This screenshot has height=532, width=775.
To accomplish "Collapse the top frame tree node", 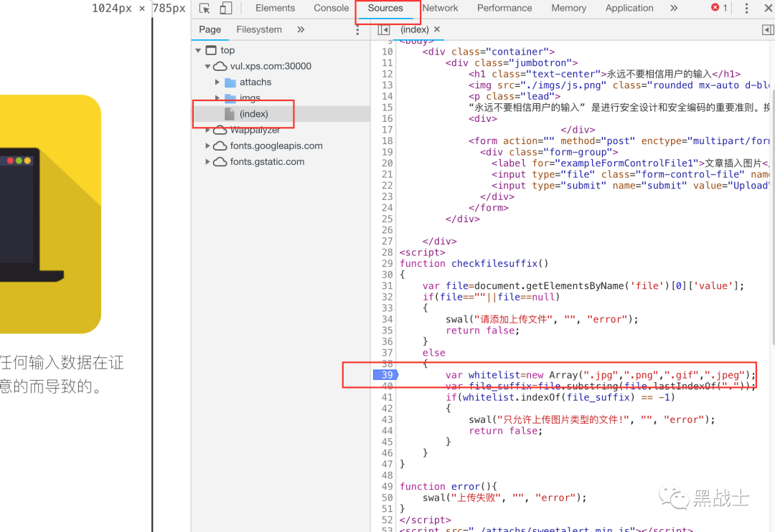I will coord(198,50).
